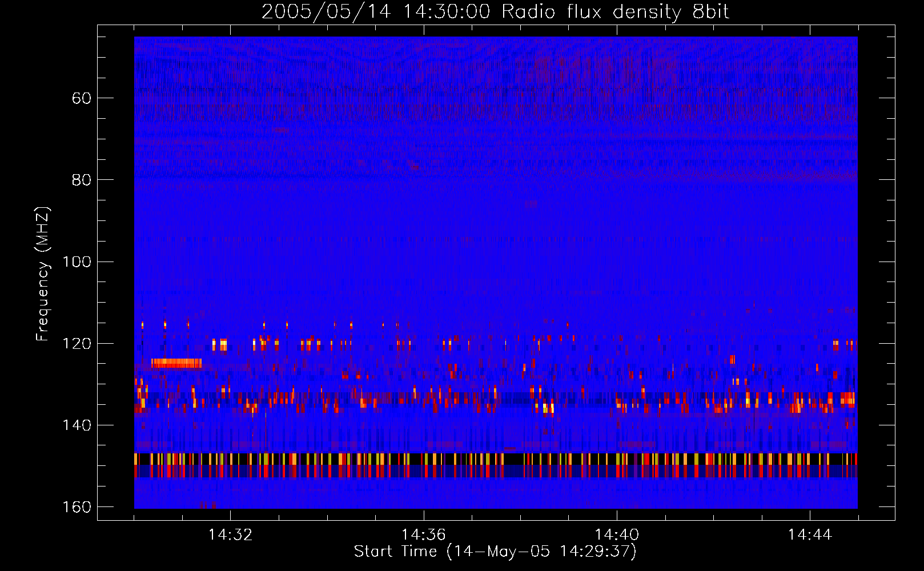The width and height of the screenshot is (924, 571).
Task: Select the 100 frequency tick label
Action: pos(77,262)
